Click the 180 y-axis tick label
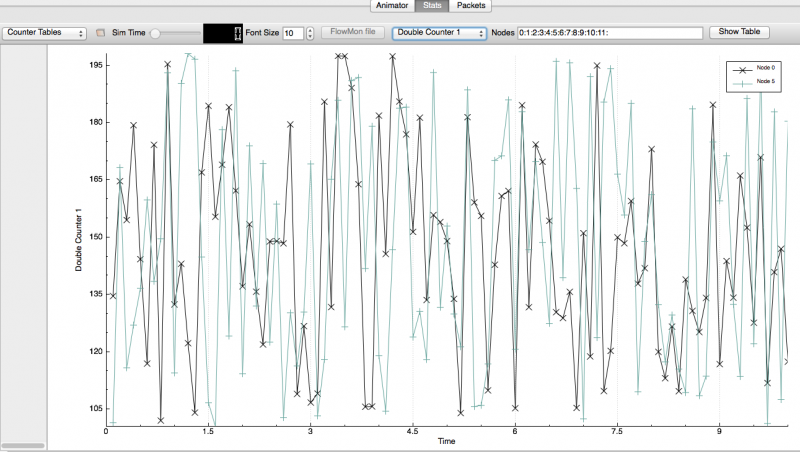The image size is (800, 452). click(x=96, y=122)
